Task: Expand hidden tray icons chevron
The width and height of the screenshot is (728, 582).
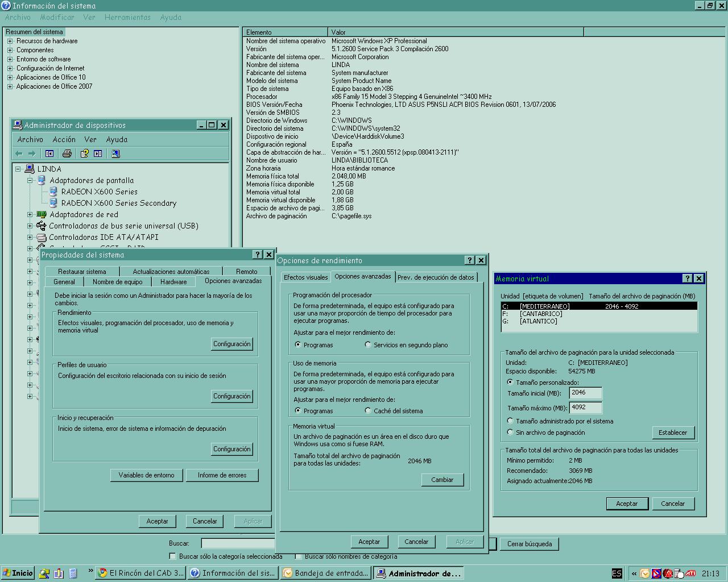Action: coord(634,573)
